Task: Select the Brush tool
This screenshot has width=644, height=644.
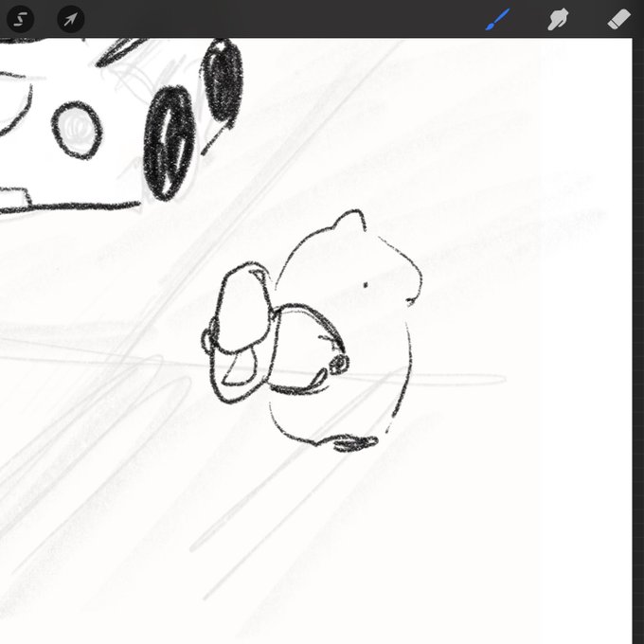Action: [498, 19]
